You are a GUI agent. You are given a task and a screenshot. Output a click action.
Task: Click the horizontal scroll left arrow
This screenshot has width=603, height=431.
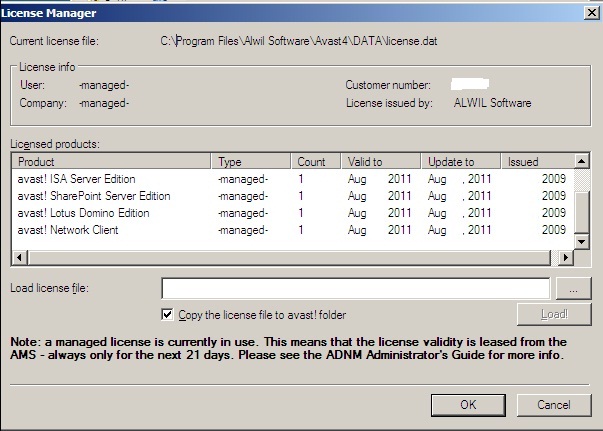(20, 257)
